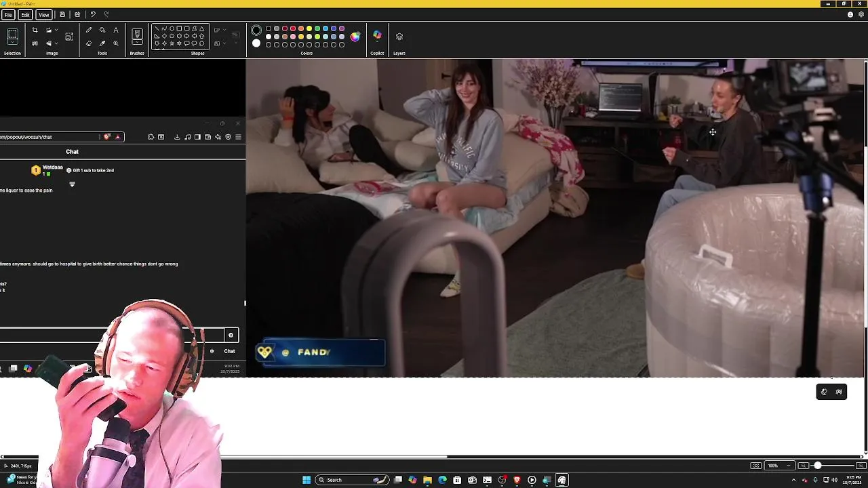Click the second floating icon on the canvas
The image size is (868, 488).
coord(839,392)
